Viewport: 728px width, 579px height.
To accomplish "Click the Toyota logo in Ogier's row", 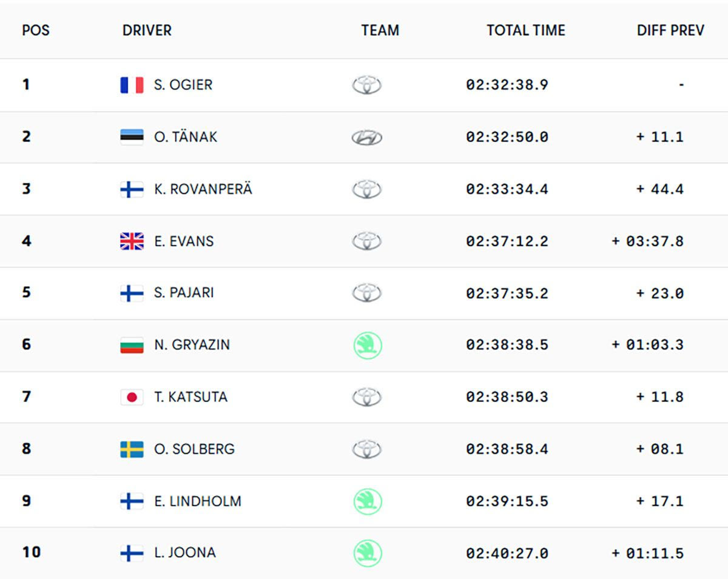I will pos(367,85).
